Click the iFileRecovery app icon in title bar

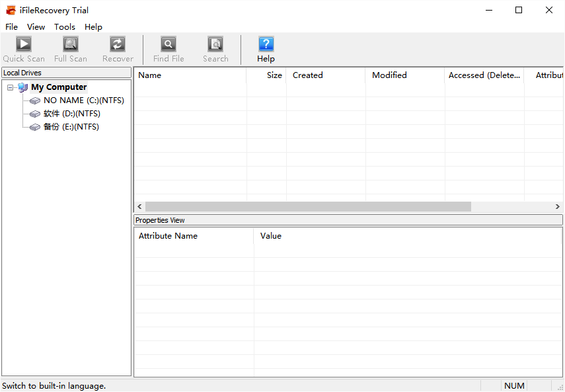[11, 11]
